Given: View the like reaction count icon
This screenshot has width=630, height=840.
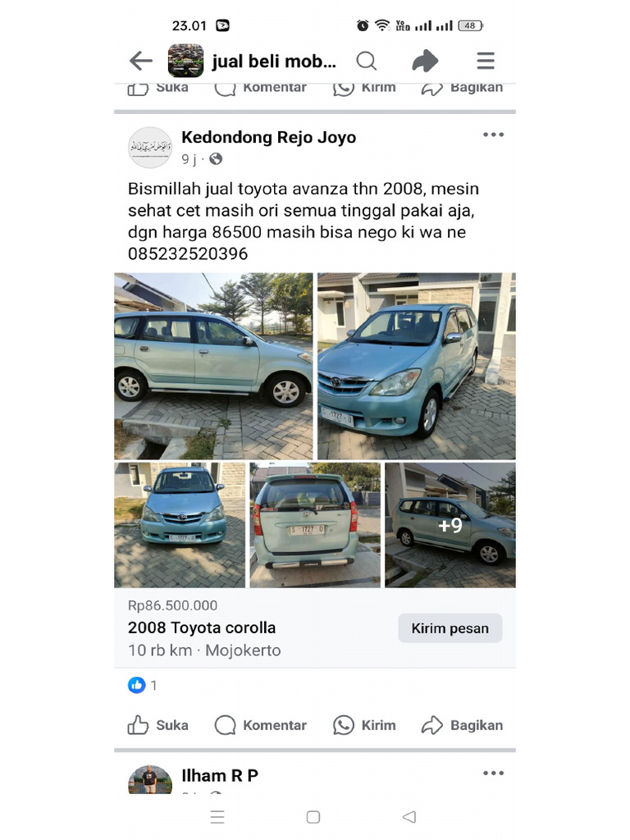Looking at the screenshot, I should [x=137, y=685].
